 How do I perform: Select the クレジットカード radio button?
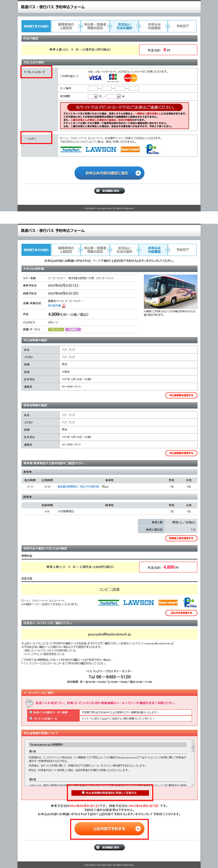[x=25, y=72]
